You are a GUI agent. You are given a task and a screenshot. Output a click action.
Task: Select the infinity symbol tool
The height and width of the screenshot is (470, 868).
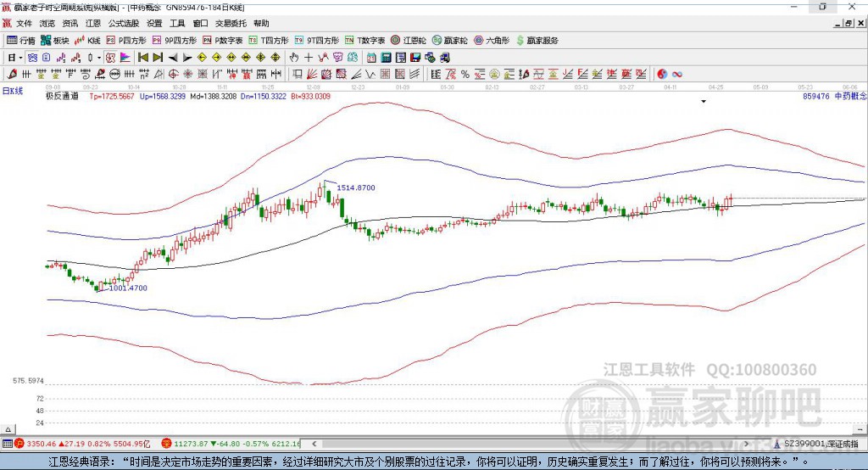pos(677,74)
